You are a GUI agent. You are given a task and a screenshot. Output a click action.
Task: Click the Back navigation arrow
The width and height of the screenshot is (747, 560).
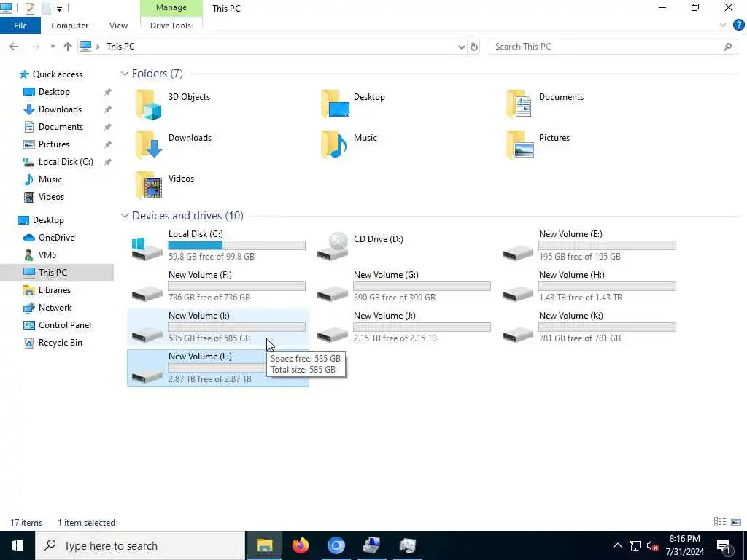(15, 47)
